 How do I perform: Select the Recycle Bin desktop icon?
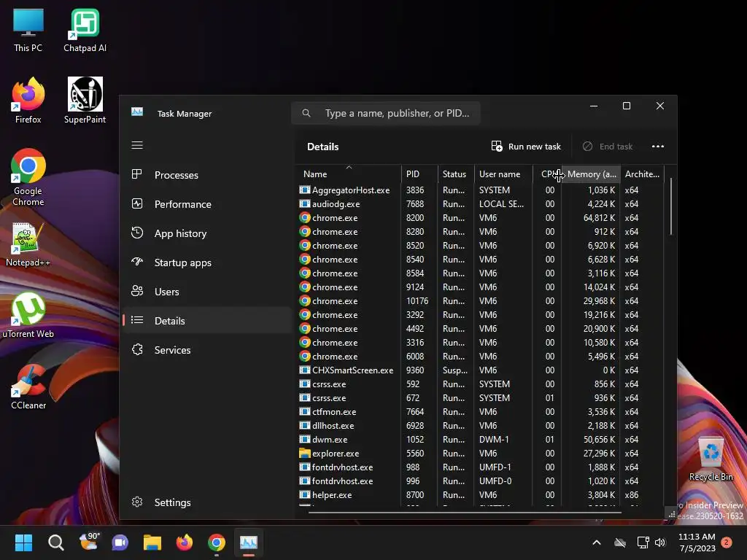click(711, 459)
